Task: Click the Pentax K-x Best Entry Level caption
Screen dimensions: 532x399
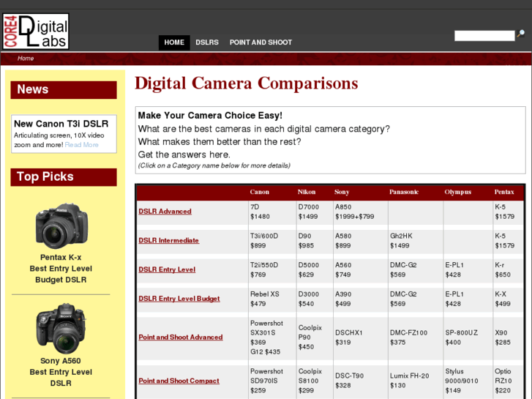Action: 61,269
